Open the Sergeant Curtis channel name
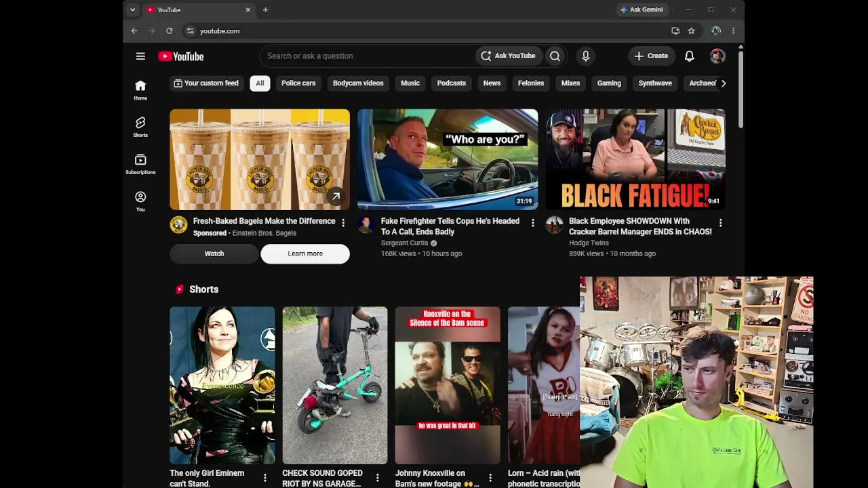 tap(405, 243)
